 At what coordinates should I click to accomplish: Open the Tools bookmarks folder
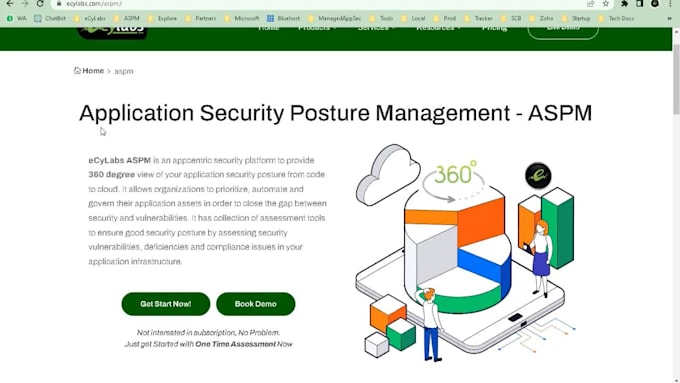[381, 18]
